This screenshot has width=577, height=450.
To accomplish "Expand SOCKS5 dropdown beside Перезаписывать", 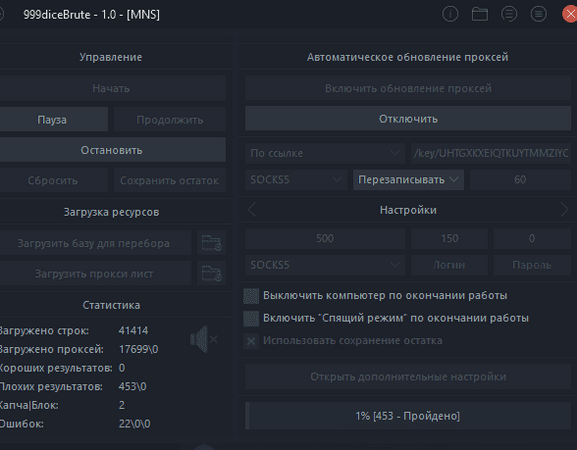I will click(296, 180).
